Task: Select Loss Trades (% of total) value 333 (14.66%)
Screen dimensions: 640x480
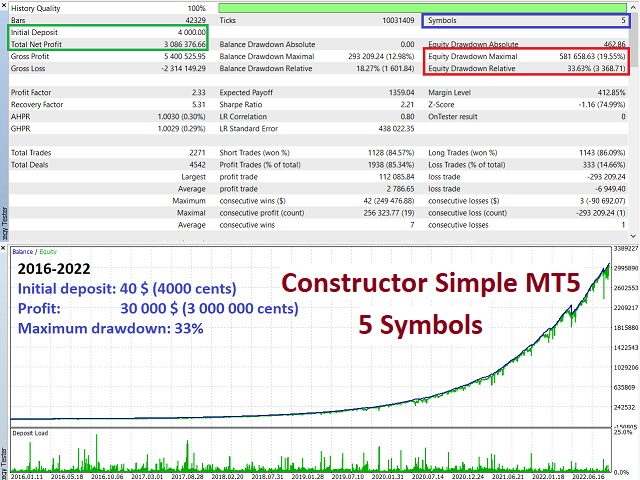Action: tap(604, 165)
